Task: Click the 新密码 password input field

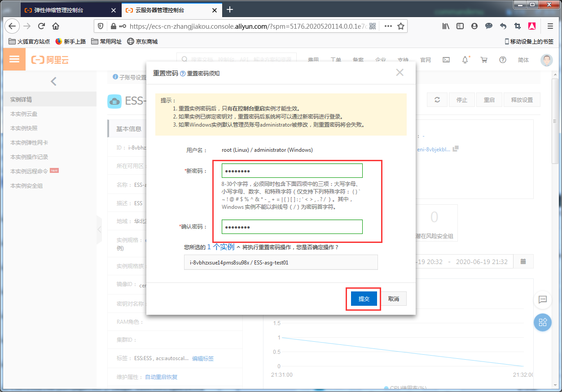Action: (x=292, y=171)
